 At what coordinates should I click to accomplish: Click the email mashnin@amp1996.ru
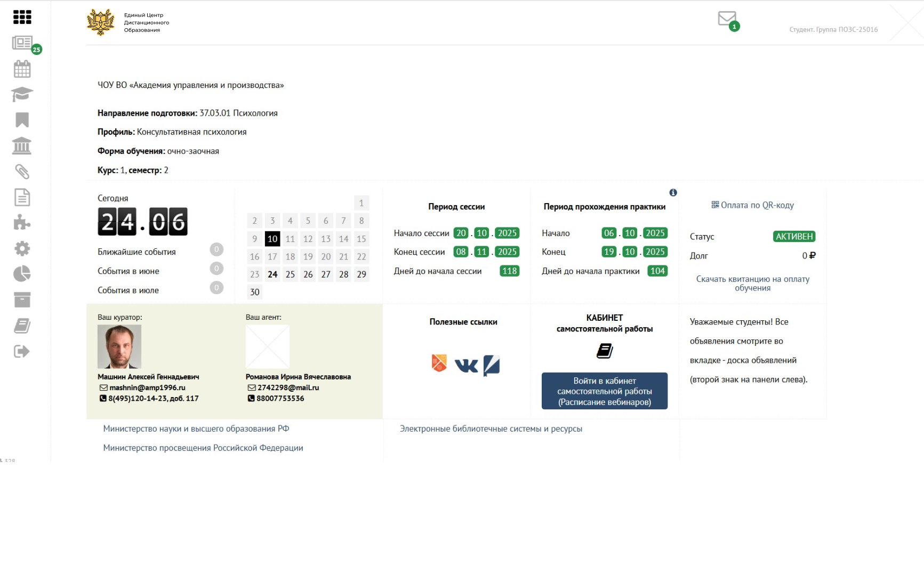(147, 387)
